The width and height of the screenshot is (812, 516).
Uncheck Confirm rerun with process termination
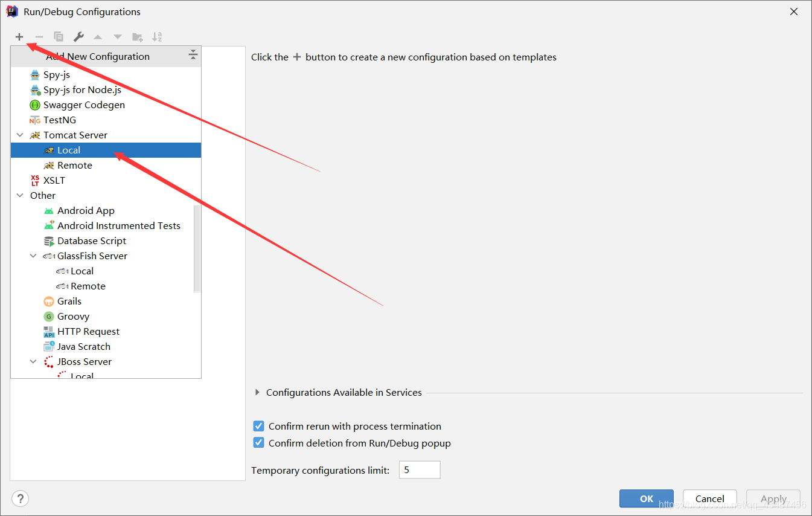tap(258, 426)
